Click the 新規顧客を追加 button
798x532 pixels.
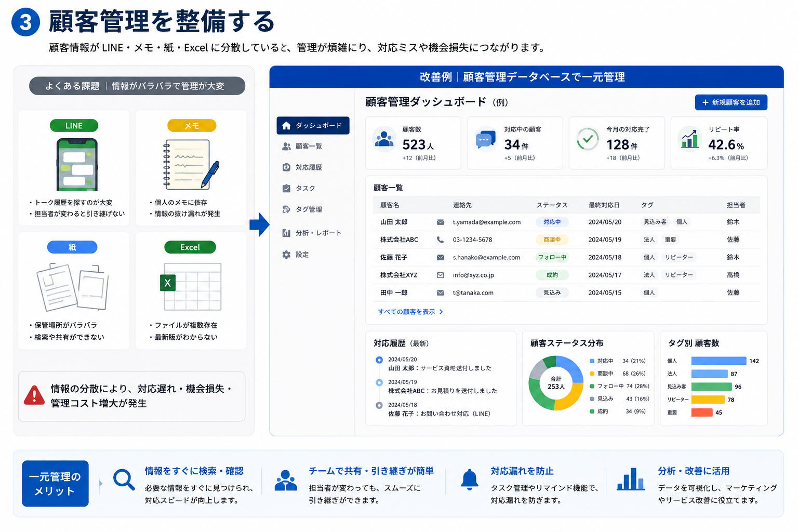point(731,102)
